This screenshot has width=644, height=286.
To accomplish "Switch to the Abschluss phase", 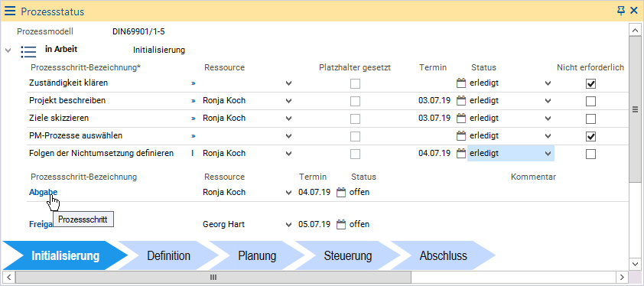I will tap(443, 255).
